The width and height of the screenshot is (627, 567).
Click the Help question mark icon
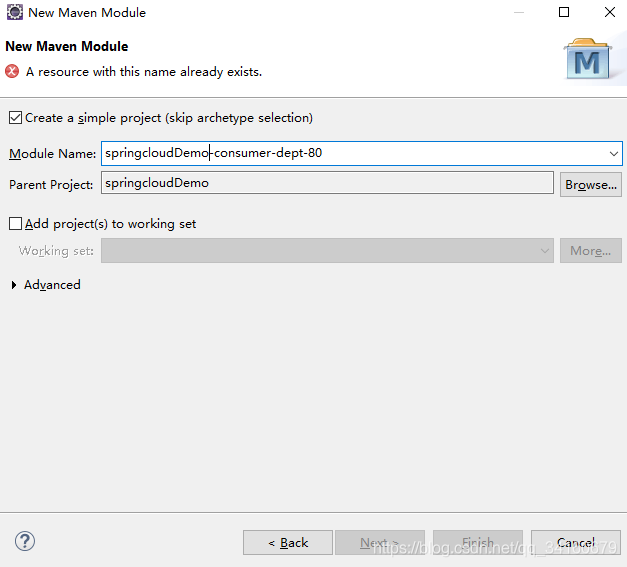tap(25, 541)
